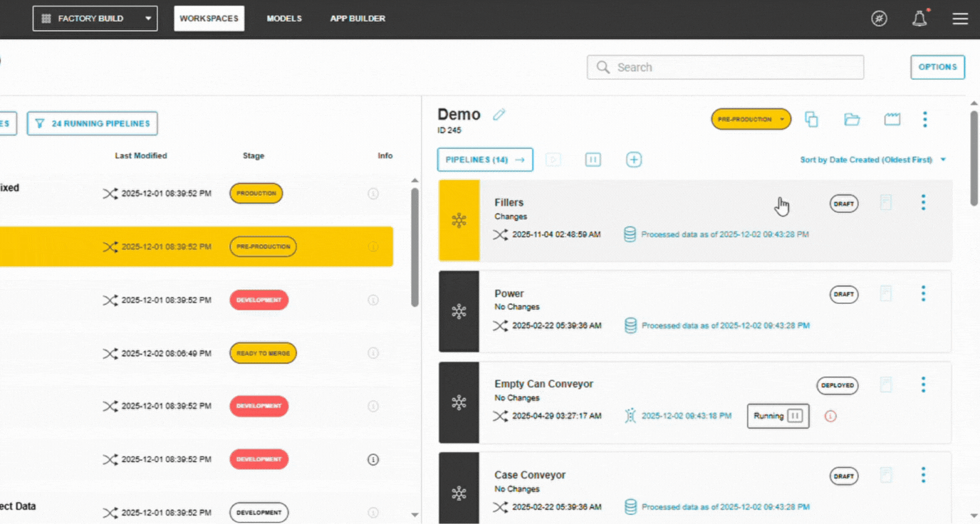Click Fillers processed data timestamp link
980x524 pixels.
click(x=725, y=234)
